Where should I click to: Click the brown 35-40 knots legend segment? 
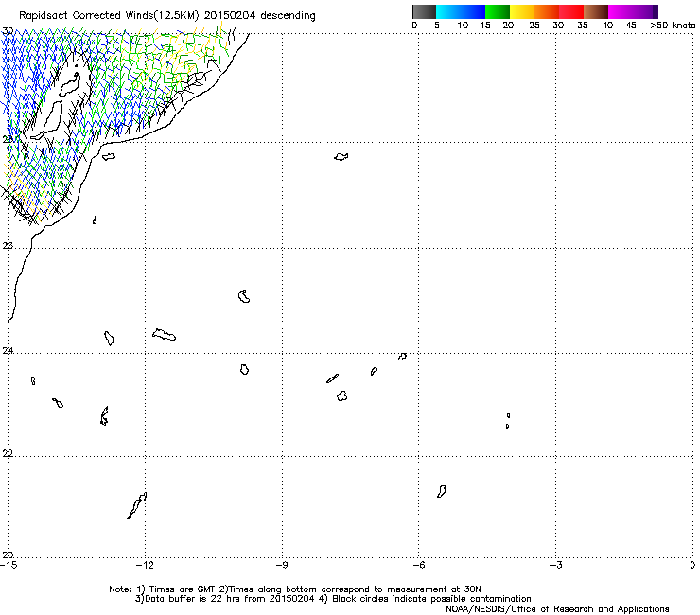point(596,11)
